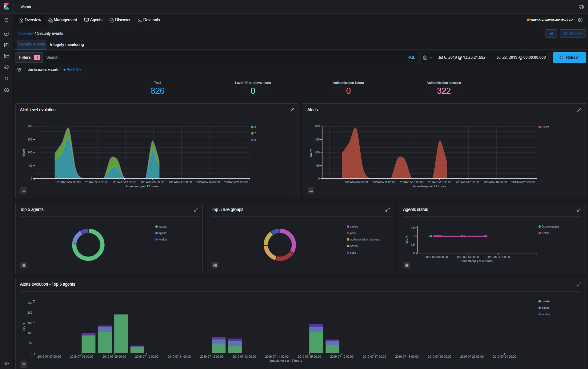
Task: Toggle syslog series in rule groups legend
Action: tap(354, 227)
